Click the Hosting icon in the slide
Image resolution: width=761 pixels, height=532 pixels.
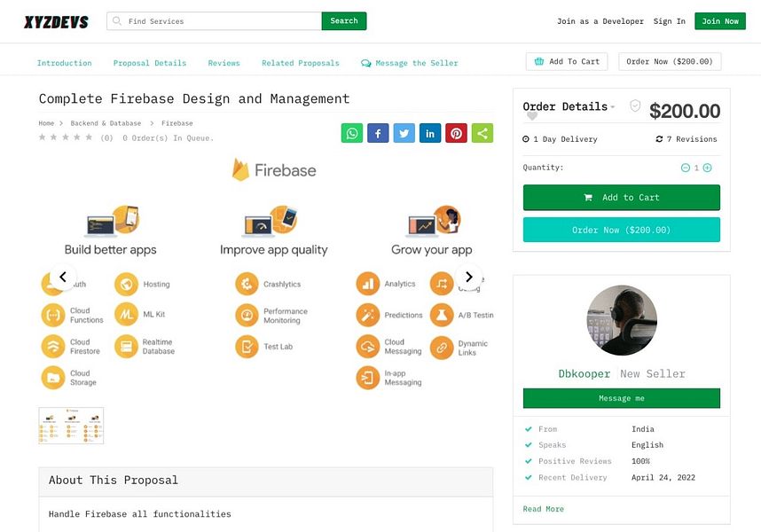click(x=126, y=285)
